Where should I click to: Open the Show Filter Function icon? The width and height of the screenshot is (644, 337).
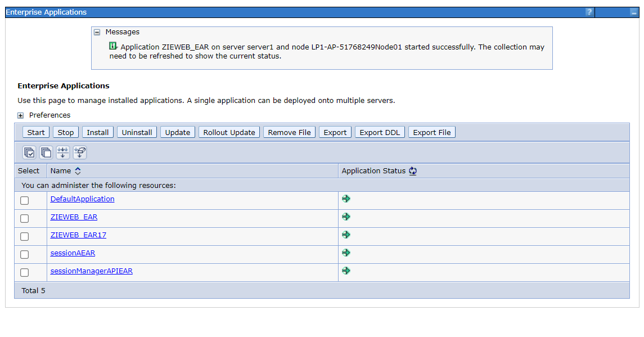62,152
